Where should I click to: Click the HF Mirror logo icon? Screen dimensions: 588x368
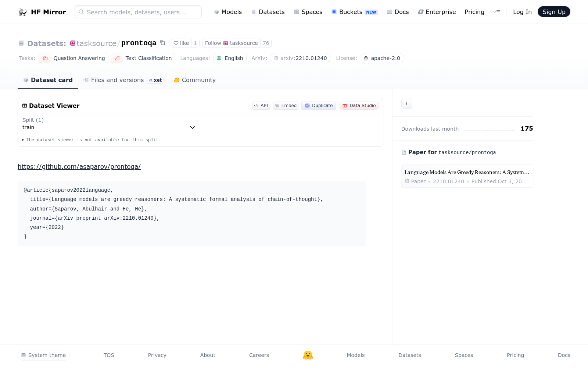[23, 12]
